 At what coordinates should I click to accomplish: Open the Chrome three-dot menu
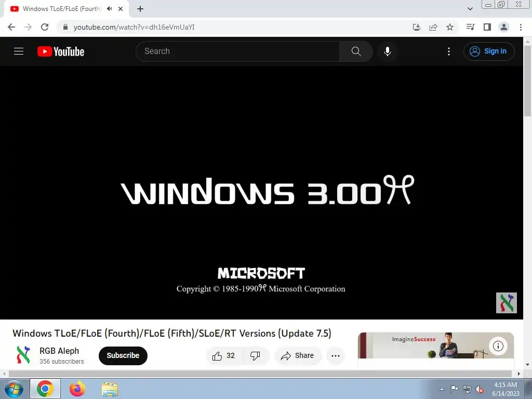click(x=521, y=27)
